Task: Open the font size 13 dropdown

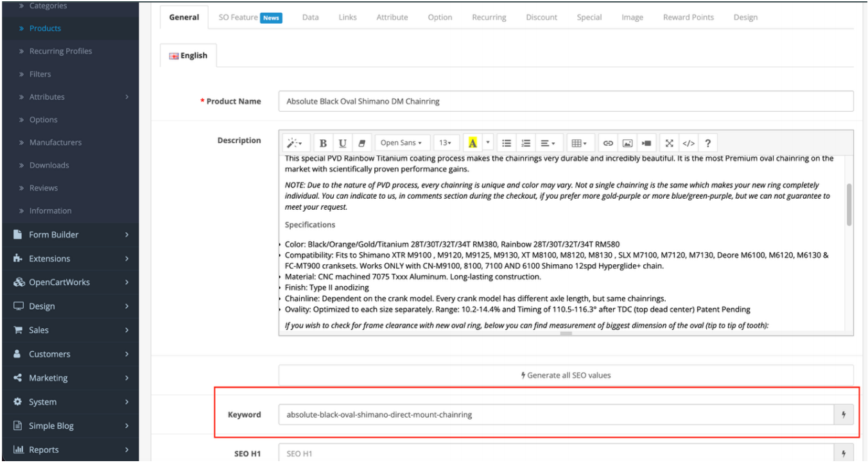Action: click(x=446, y=142)
